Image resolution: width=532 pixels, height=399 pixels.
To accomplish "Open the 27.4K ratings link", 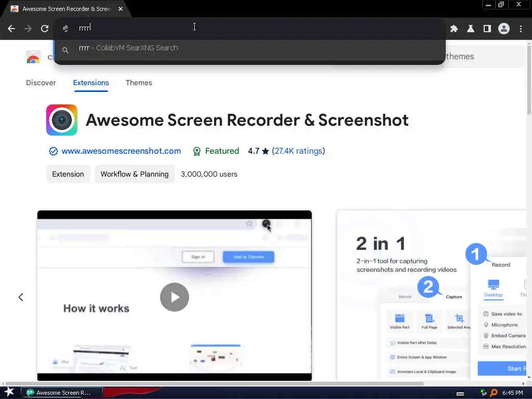I will pos(298,151).
